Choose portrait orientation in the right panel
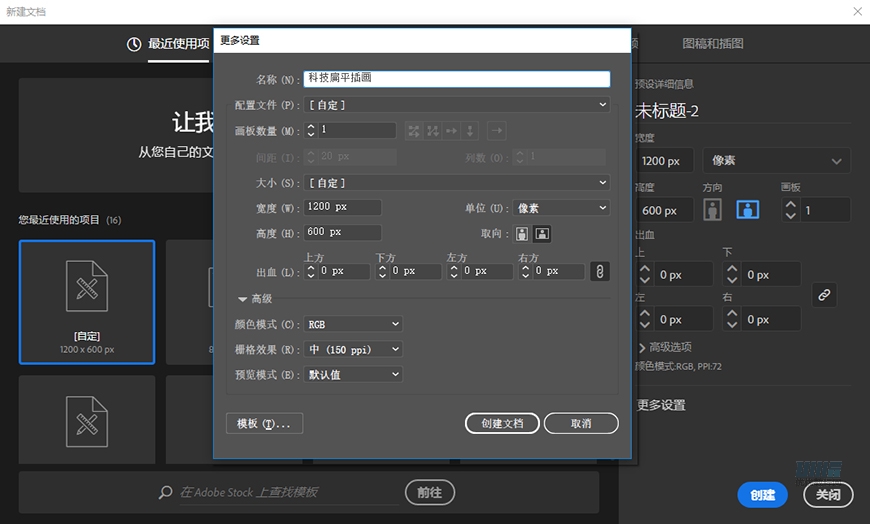The height and width of the screenshot is (524, 870). click(x=712, y=210)
